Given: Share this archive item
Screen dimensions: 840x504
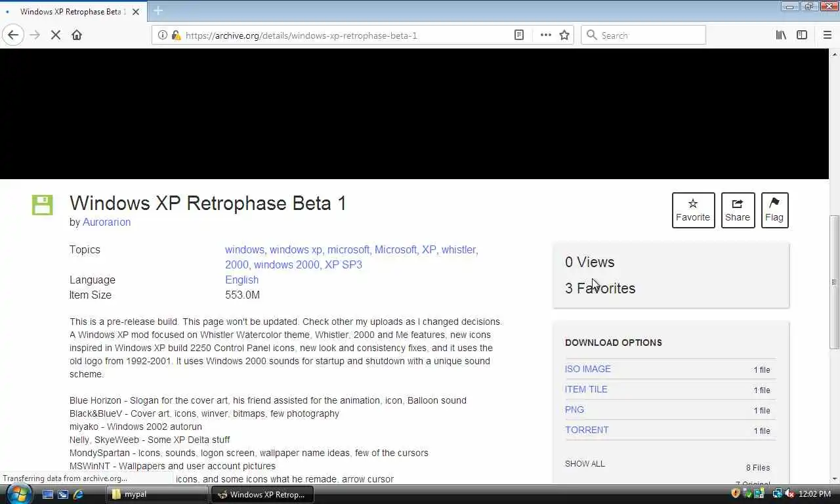Looking at the screenshot, I should coord(738,210).
